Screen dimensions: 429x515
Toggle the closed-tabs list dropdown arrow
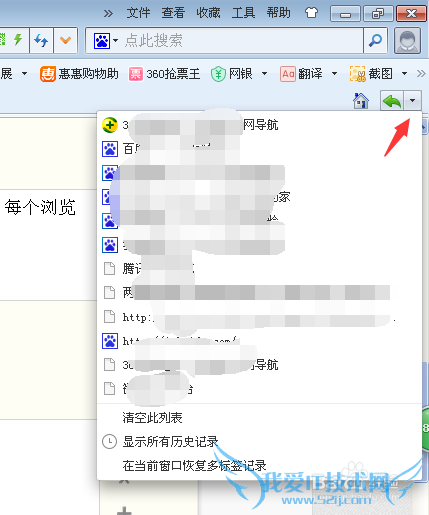point(413,100)
